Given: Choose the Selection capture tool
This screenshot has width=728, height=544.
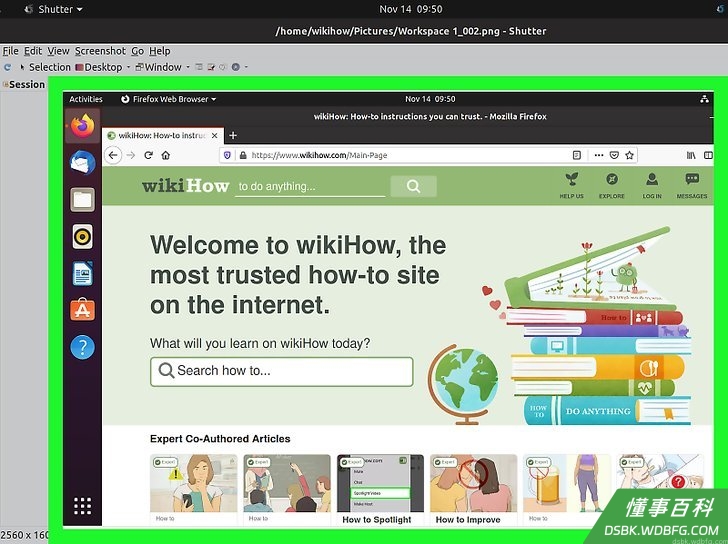Looking at the screenshot, I should [x=46, y=67].
